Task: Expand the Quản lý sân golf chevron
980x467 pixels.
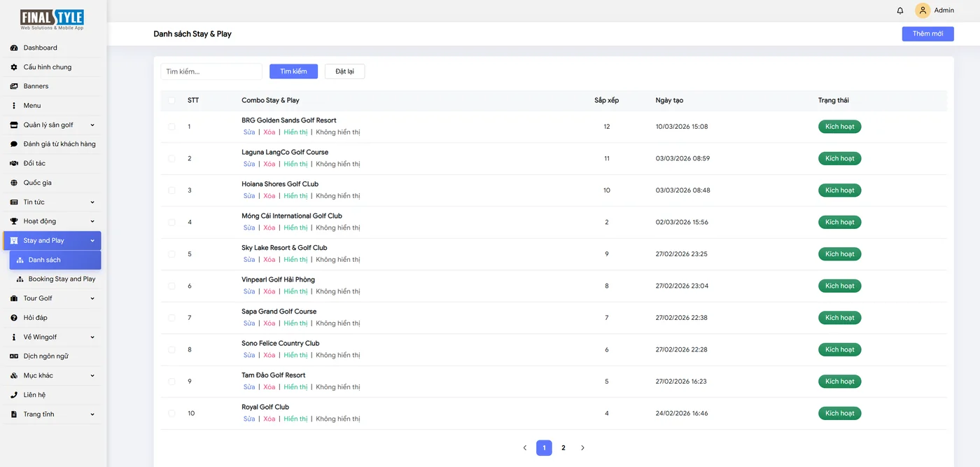Action: click(x=92, y=125)
